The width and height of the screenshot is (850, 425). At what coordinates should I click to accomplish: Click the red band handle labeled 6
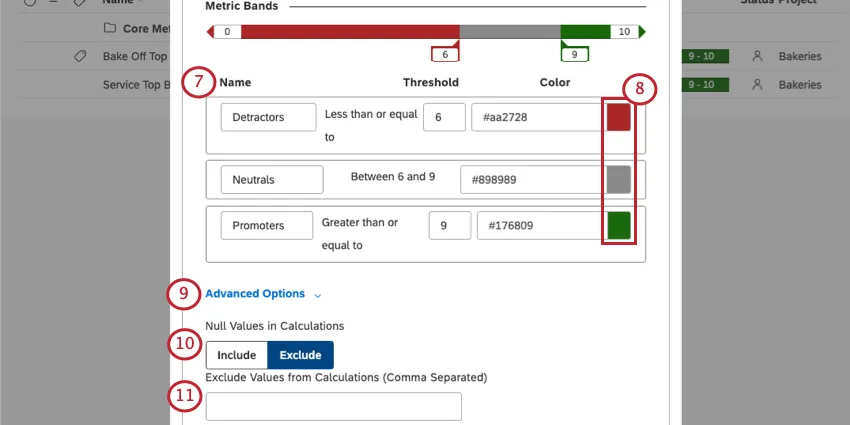[445, 54]
